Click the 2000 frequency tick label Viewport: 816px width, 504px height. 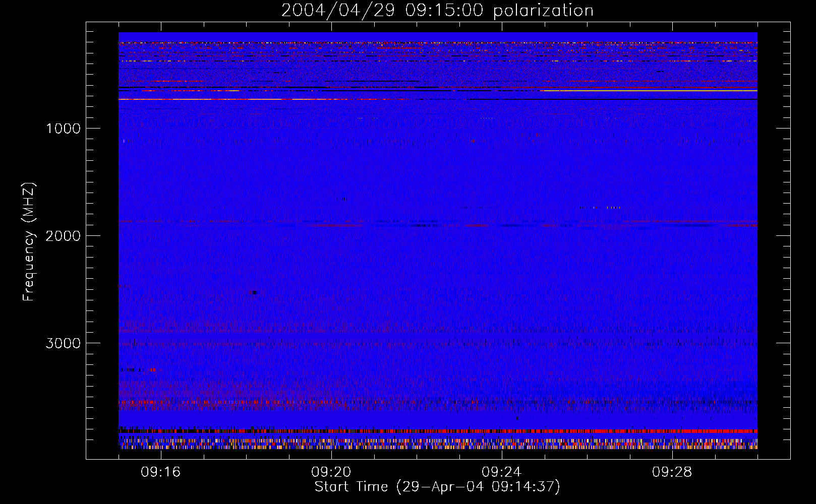pos(63,236)
